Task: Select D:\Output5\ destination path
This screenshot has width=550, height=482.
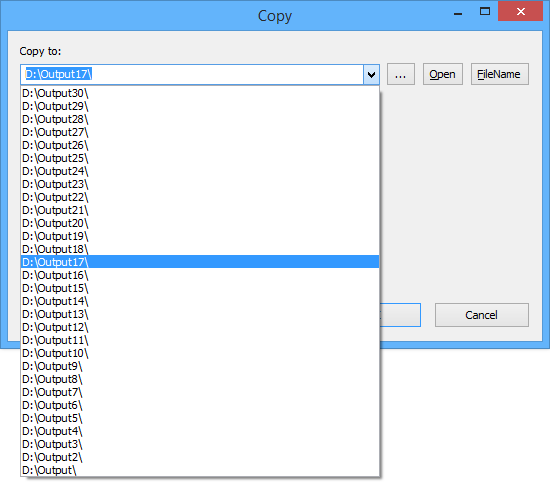Action: click(200, 418)
